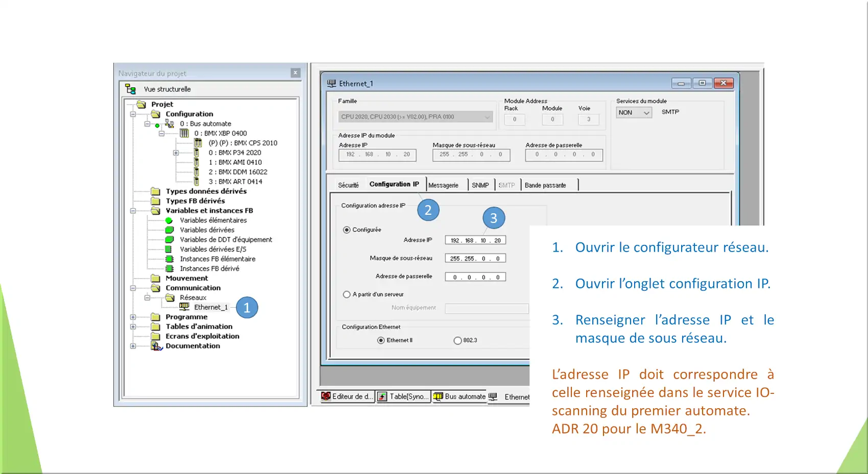The width and height of the screenshot is (868, 474).
Task: Open the SMTP services NON dropdown
Action: coord(634,113)
